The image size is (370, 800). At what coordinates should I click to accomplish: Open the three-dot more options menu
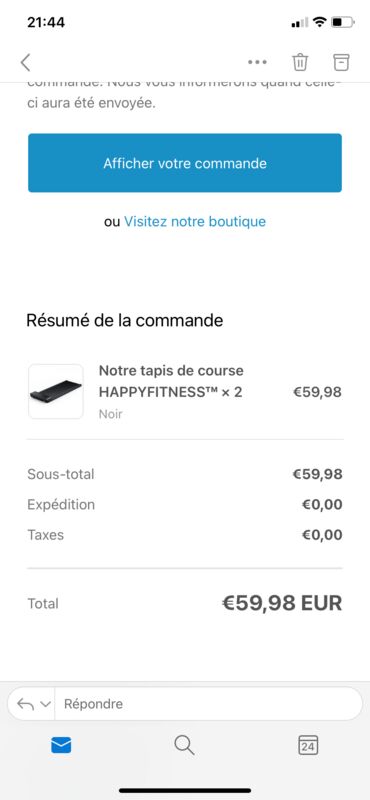[x=257, y=62]
